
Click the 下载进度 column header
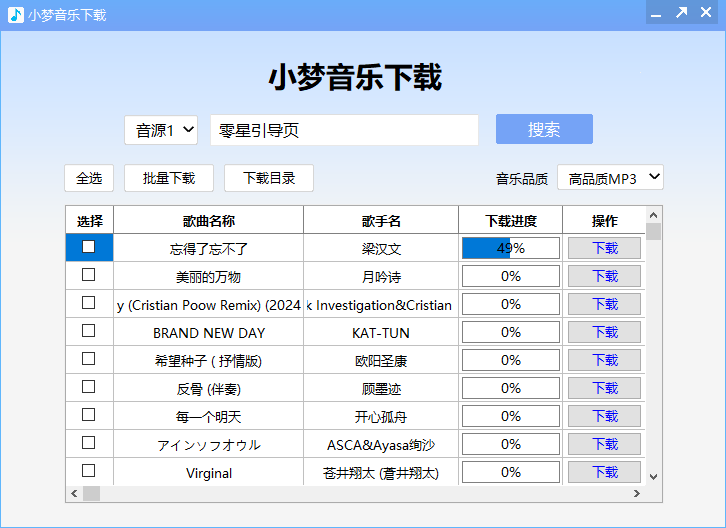[510, 221]
